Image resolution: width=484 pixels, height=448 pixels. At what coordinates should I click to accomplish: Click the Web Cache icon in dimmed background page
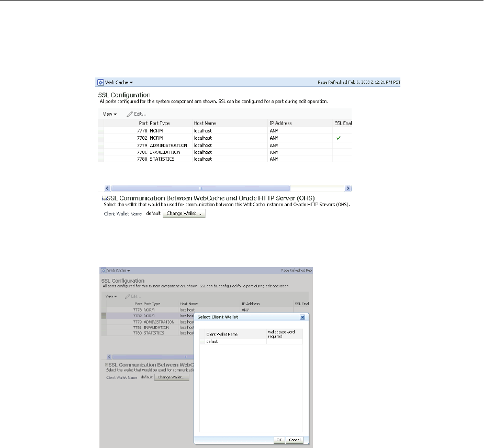(x=104, y=271)
